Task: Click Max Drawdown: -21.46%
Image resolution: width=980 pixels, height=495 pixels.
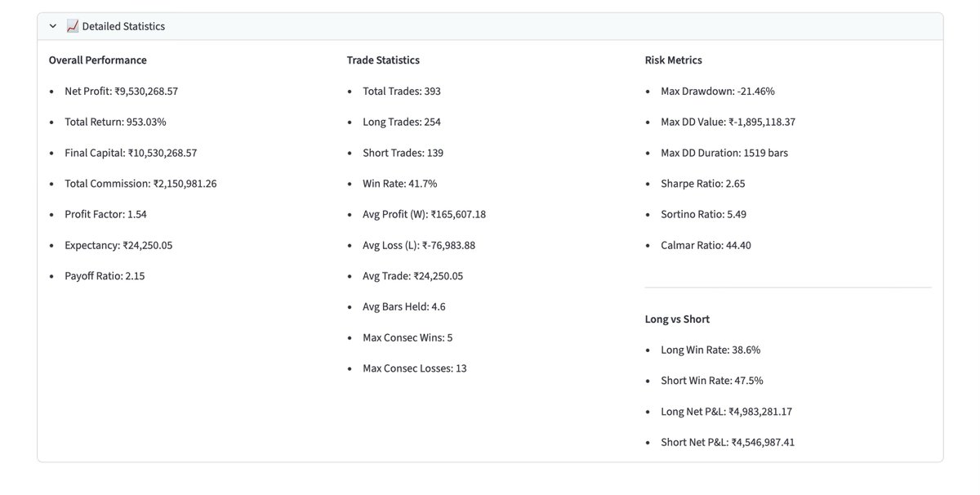Action: point(718,91)
